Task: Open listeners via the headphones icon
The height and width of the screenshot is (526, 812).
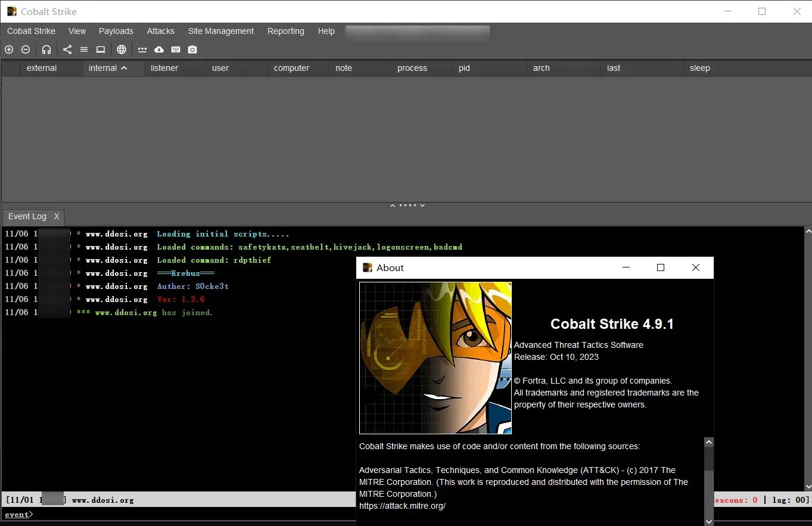Action: pos(46,49)
